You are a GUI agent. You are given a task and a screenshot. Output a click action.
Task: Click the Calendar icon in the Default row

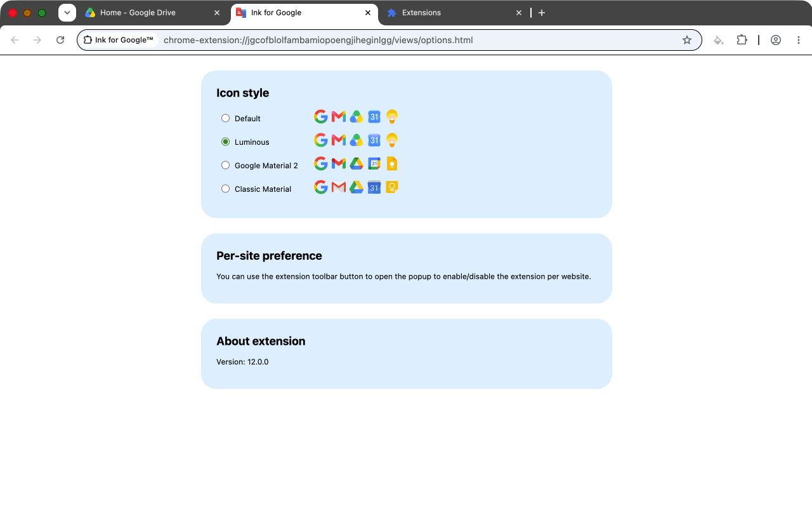(x=374, y=117)
